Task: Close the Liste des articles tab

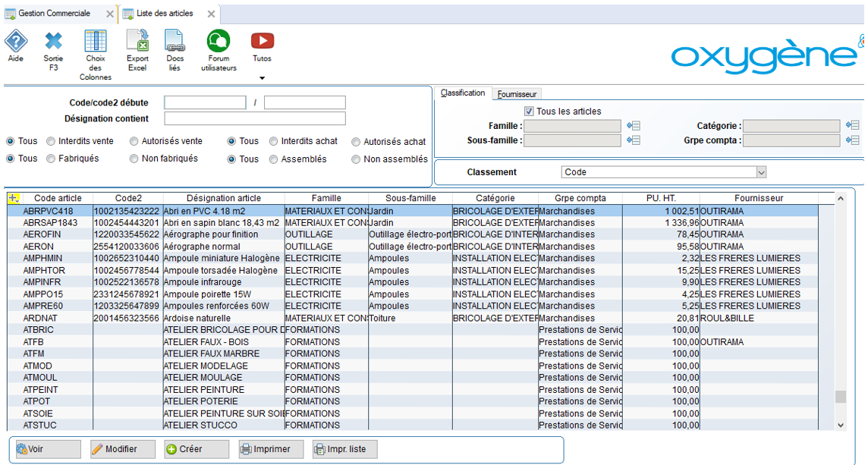Action: tap(211, 14)
